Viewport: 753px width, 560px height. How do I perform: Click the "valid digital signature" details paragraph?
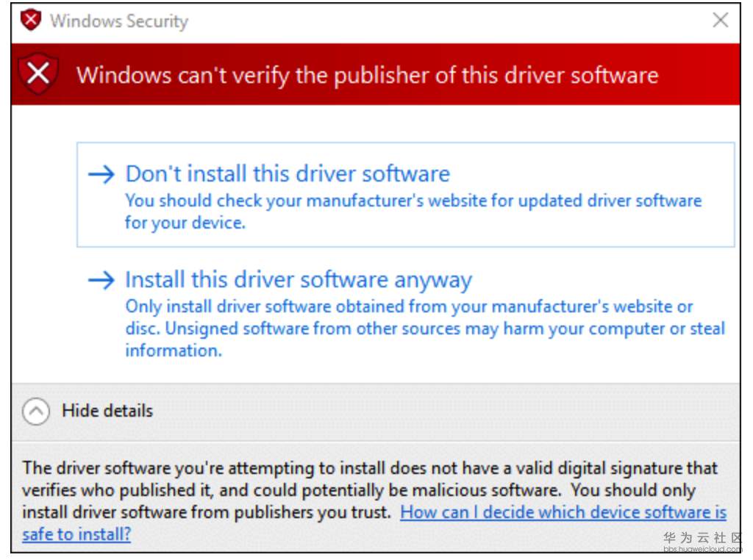click(x=370, y=468)
